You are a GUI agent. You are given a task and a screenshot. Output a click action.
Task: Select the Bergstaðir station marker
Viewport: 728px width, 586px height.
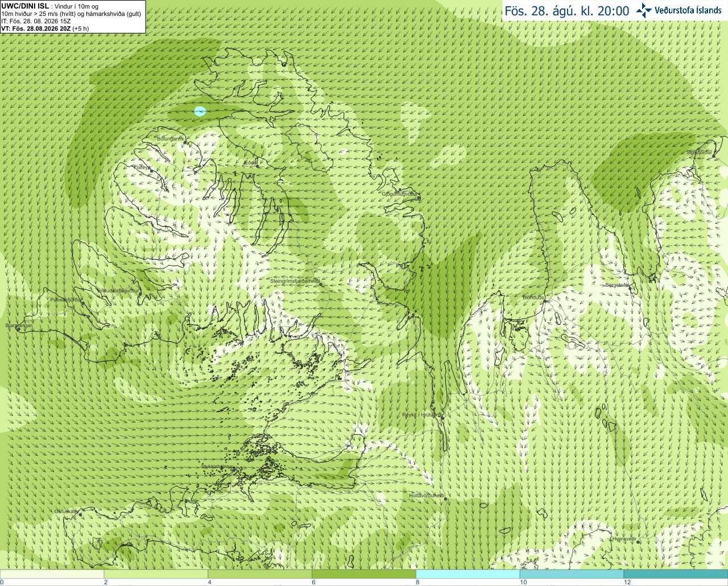tap(630, 288)
